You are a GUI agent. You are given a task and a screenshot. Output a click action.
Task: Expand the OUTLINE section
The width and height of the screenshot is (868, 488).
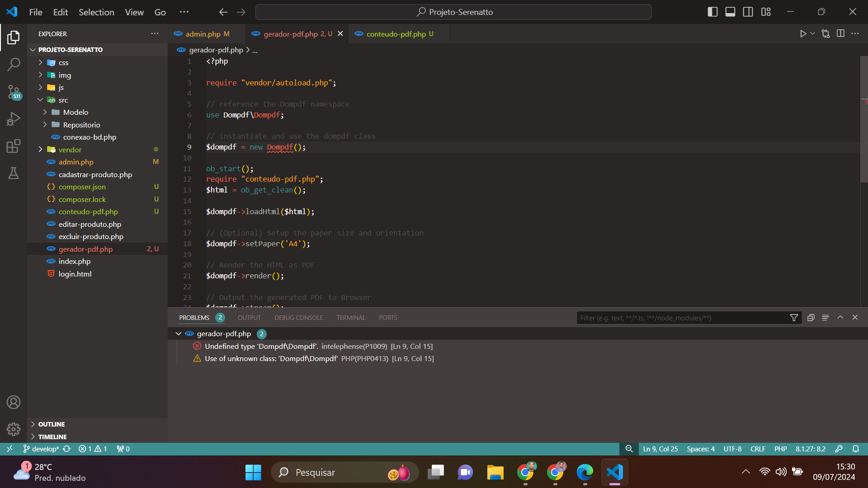97,424
